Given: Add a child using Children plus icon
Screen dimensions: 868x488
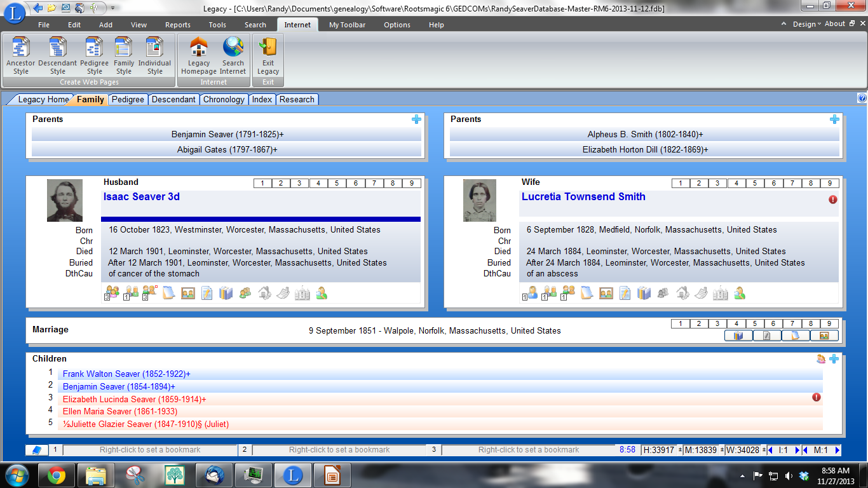Looking at the screenshot, I should 834,359.
